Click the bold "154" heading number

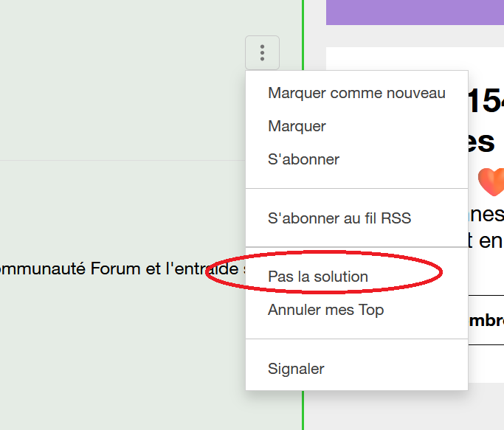pos(486,102)
